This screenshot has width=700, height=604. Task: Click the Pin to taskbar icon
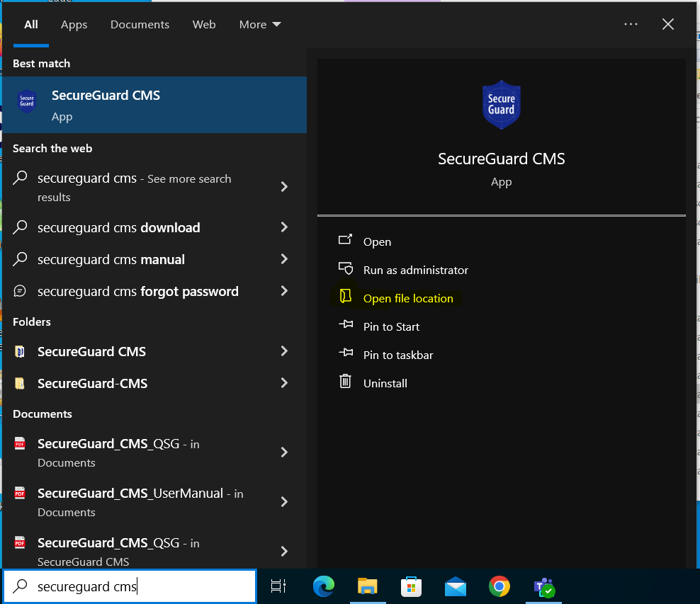(345, 354)
